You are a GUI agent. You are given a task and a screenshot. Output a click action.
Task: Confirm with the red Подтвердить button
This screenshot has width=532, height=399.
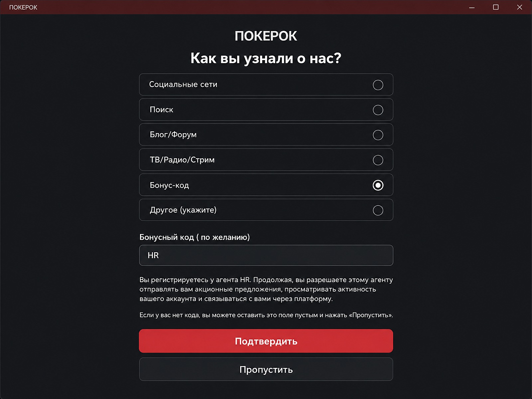266,341
